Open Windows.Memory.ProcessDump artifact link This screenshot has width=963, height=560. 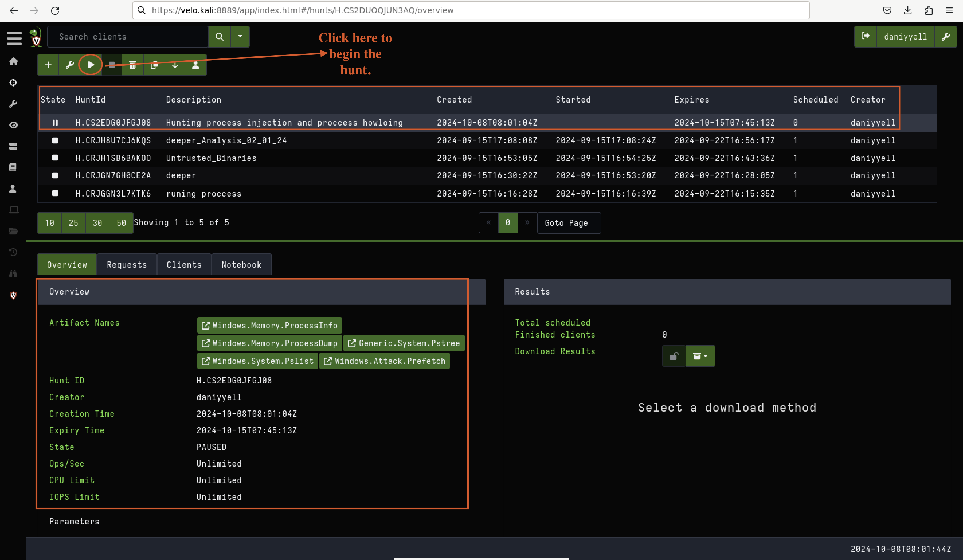pos(269,343)
